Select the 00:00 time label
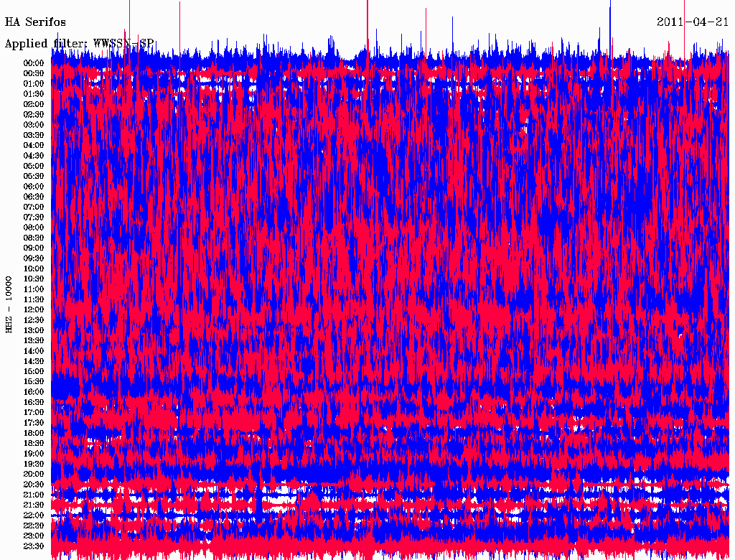The image size is (735, 560). tap(34, 63)
